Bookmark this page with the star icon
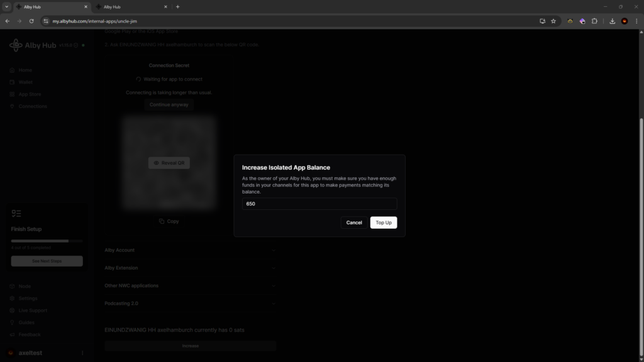Viewport: 644px width, 362px height. click(x=553, y=21)
